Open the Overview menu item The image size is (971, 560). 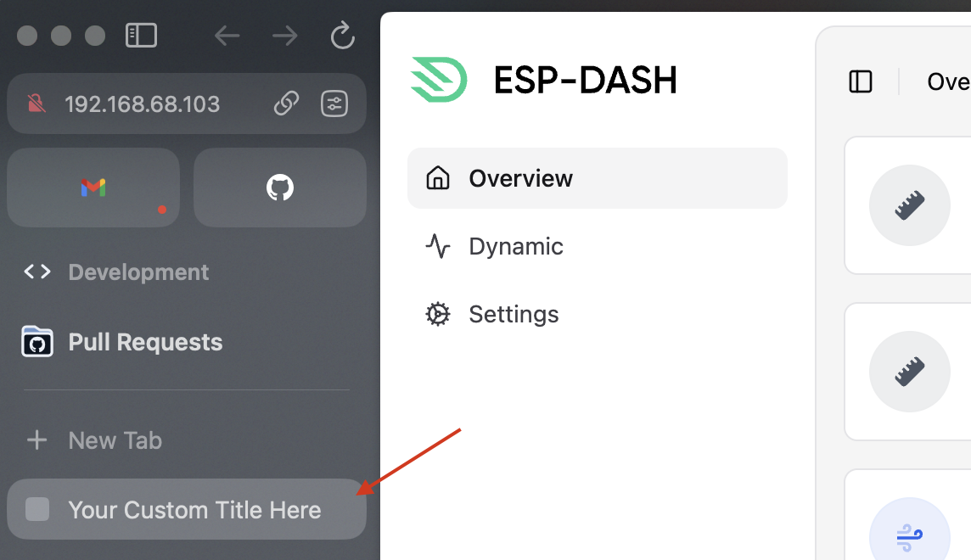pyautogui.click(x=597, y=178)
